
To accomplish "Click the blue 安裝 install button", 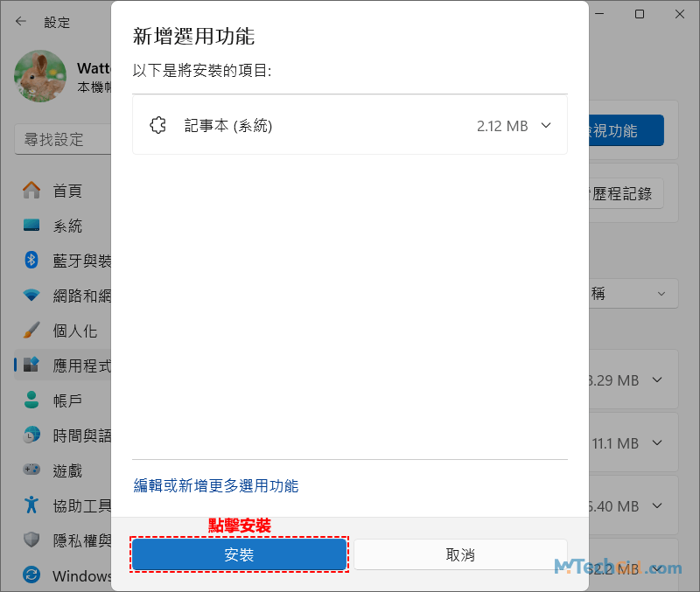I will 239,555.
